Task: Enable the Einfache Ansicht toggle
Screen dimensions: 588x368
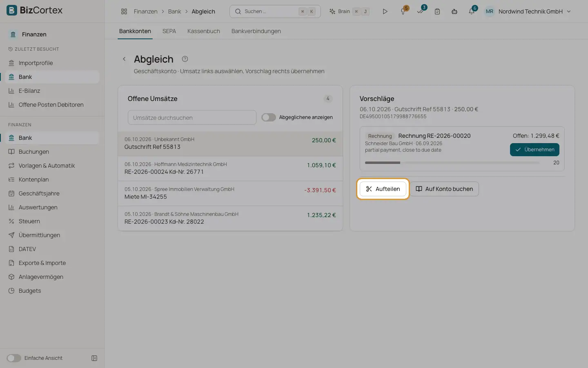Action: [x=14, y=358]
